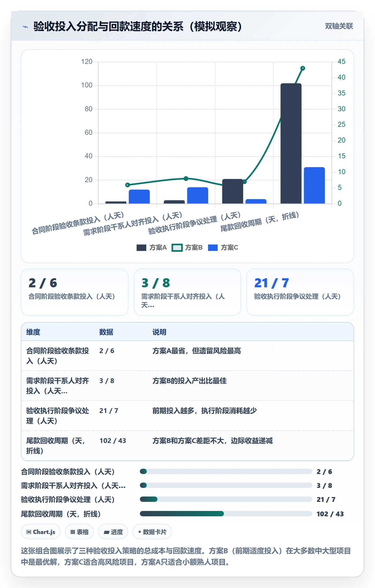This screenshot has width=375, height=588.
Task: Click the tall 方案A bar for 尾款回收周期
Action: 291,143
